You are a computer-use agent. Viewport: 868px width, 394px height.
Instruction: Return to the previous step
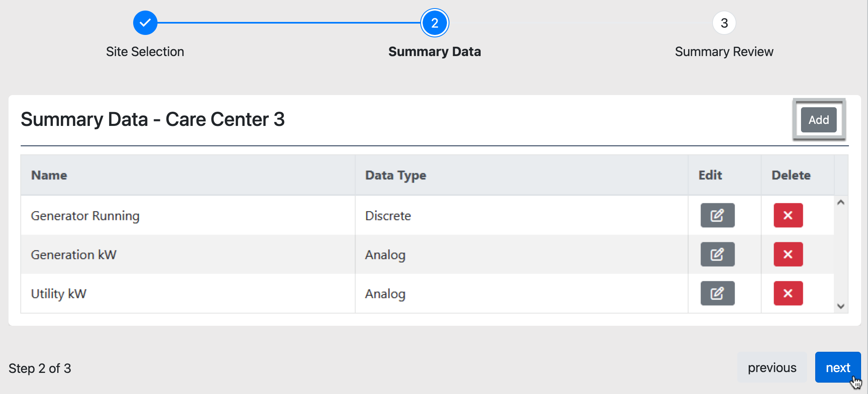[772, 368]
